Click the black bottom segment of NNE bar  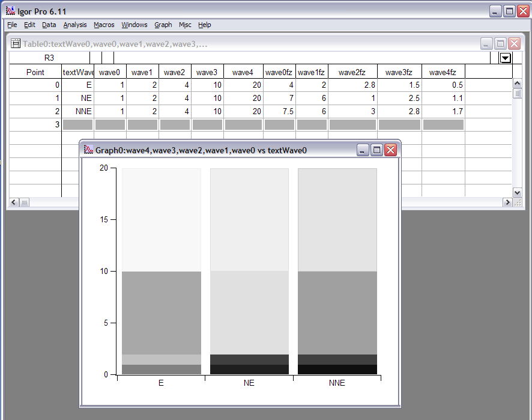click(x=337, y=370)
